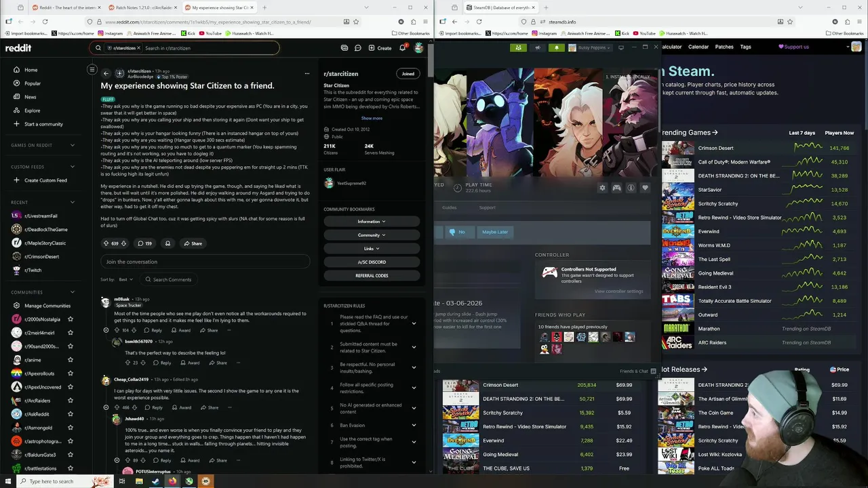Open Reddit user avatar menu
Image resolution: width=868 pixels, height=488 pixels.
pyautogui.click(x=419, y=48)
